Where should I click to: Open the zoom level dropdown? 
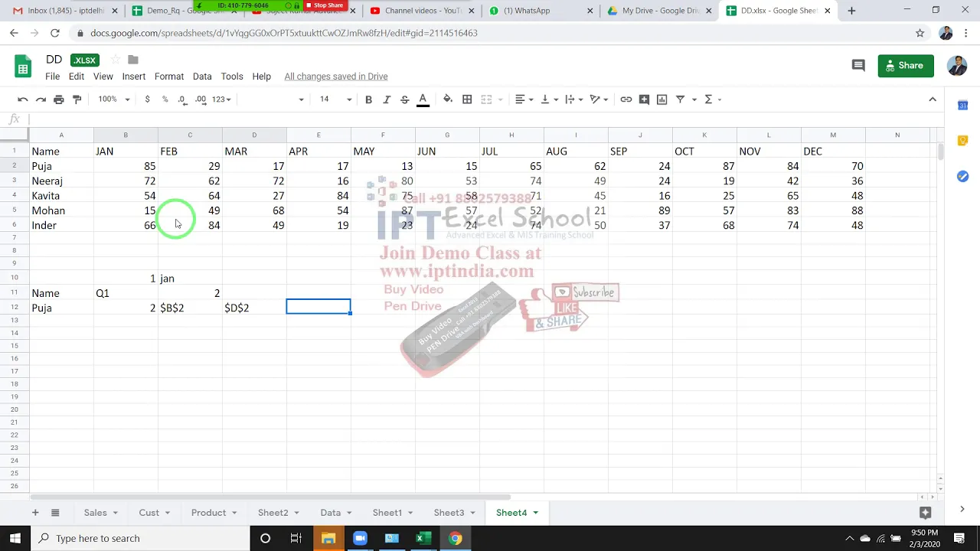[113, 99]
